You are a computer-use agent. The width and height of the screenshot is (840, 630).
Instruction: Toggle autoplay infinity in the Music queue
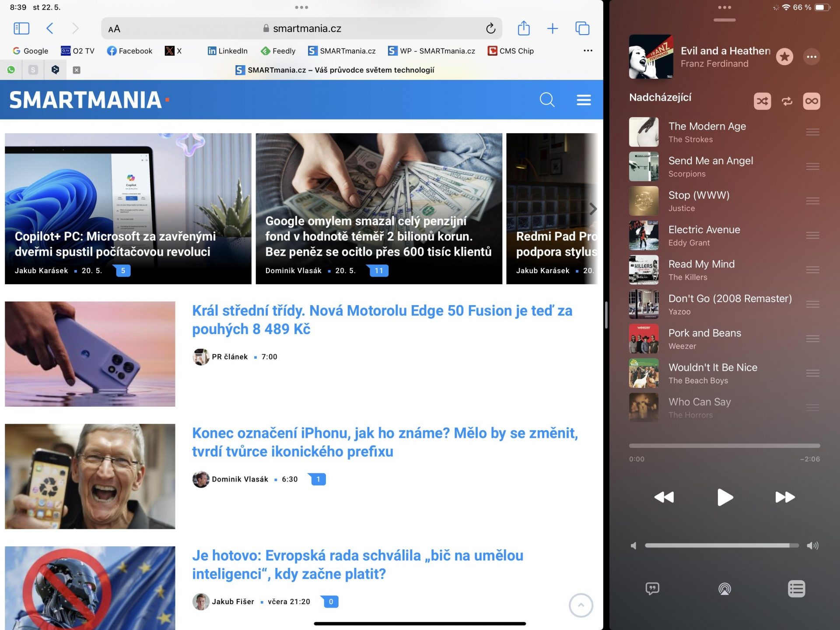point(812,101)
